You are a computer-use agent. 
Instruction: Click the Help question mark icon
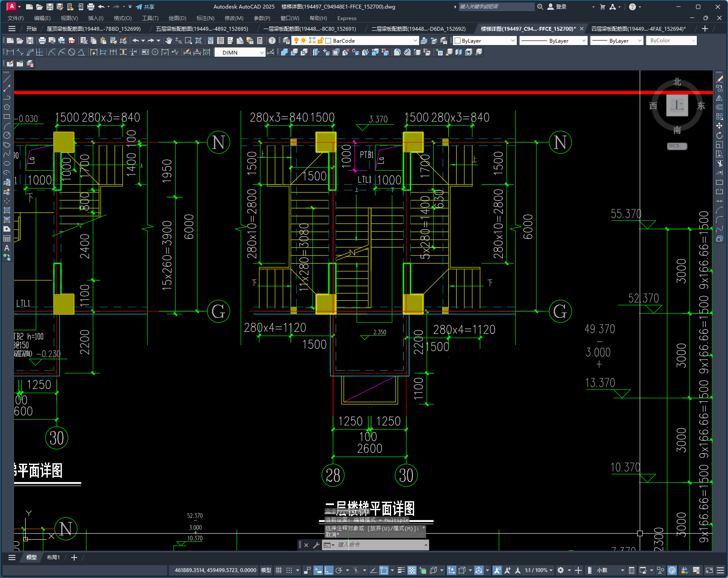click(272, 41)
